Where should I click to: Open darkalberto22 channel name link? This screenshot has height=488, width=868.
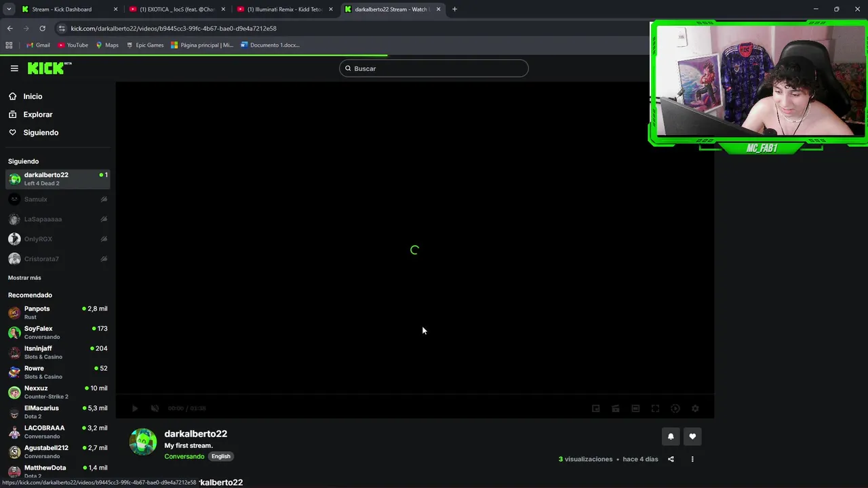point(195,434)
